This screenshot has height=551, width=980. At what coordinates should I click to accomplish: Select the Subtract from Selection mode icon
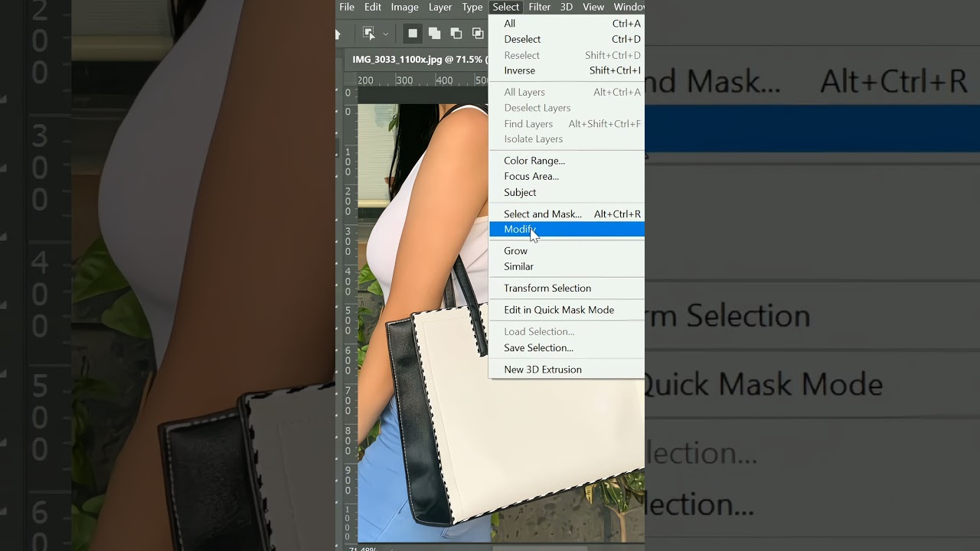456,34
